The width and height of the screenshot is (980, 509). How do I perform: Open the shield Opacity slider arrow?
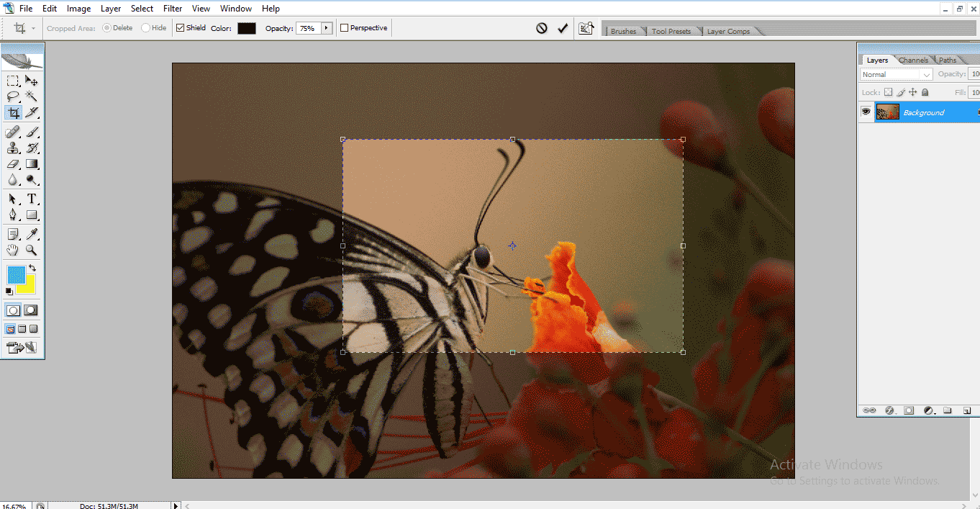click(326, 28)
